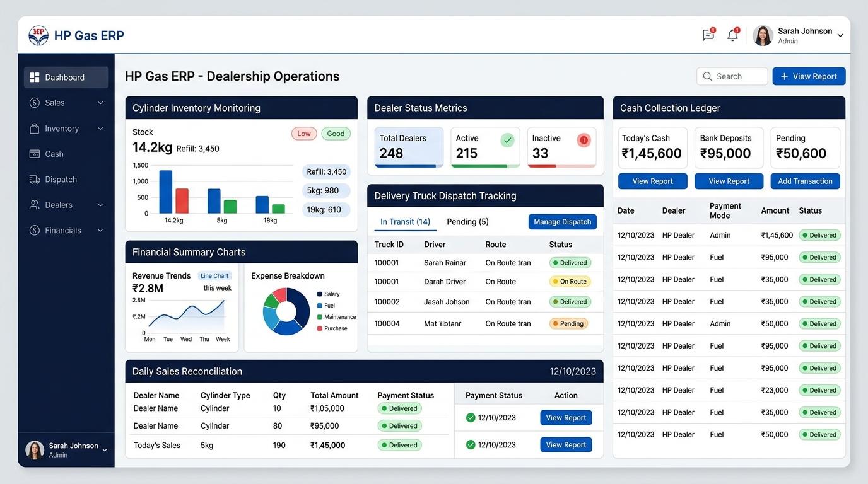
Task: Click the ₹1,05,000 total amount cell
Action: tap(327, 408)
